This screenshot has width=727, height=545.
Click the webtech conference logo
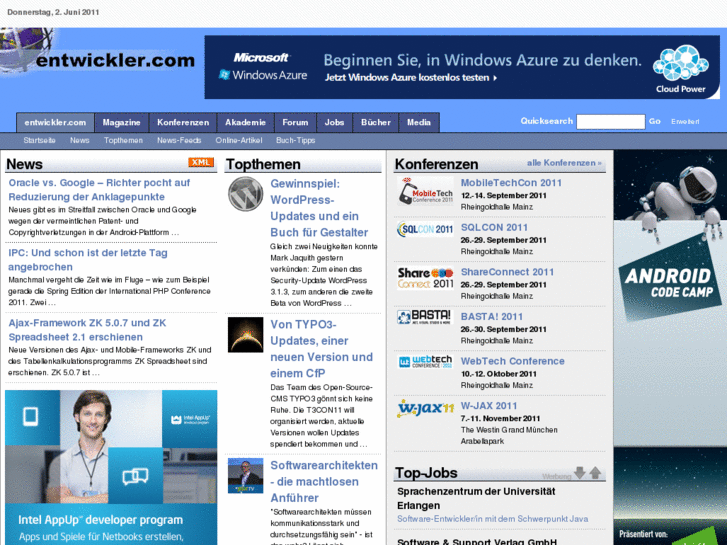426,362
